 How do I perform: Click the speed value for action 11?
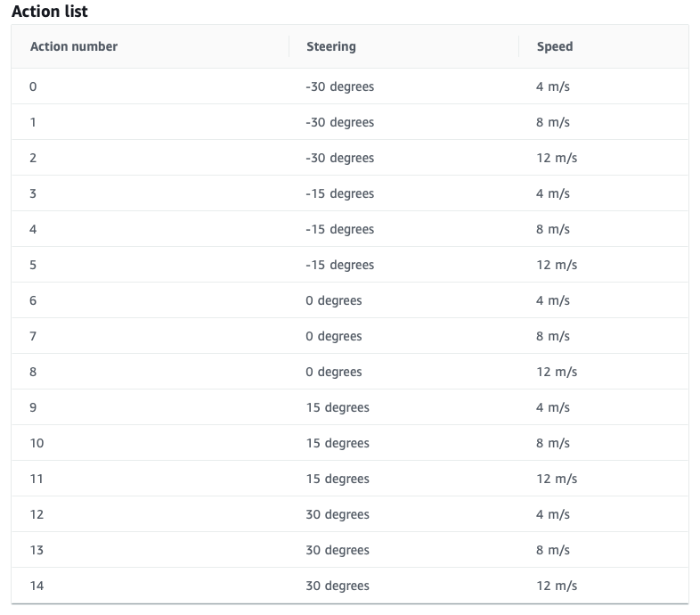pos(557,479)
